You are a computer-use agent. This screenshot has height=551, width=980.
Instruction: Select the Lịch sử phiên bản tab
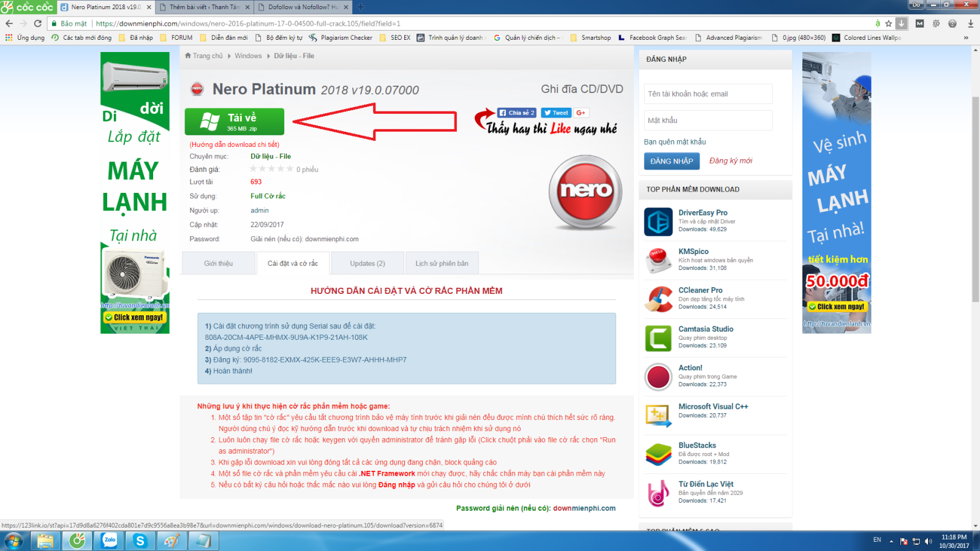click(442, 263)
